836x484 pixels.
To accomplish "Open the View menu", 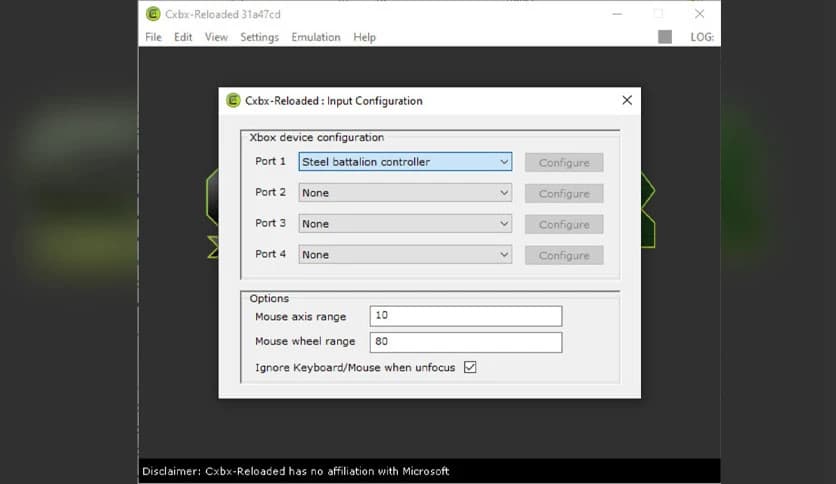I will [x=216, y=37].
